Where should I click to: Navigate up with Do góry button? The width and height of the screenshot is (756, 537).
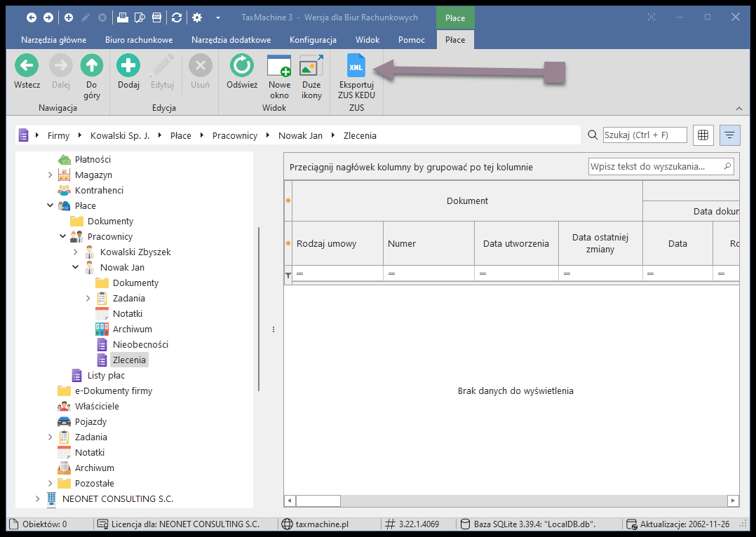tap(91, 66)
